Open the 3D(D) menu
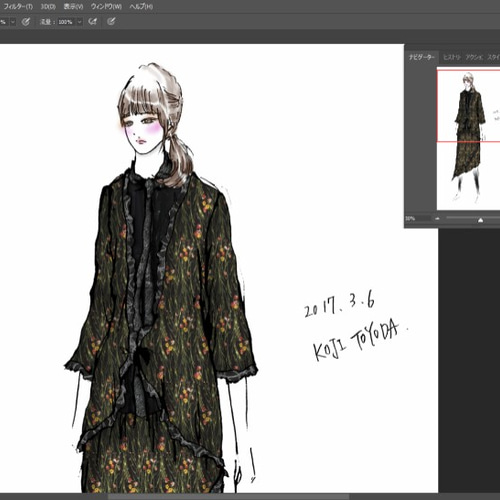The width and height of the screenshot is (500, 500). 48,6
